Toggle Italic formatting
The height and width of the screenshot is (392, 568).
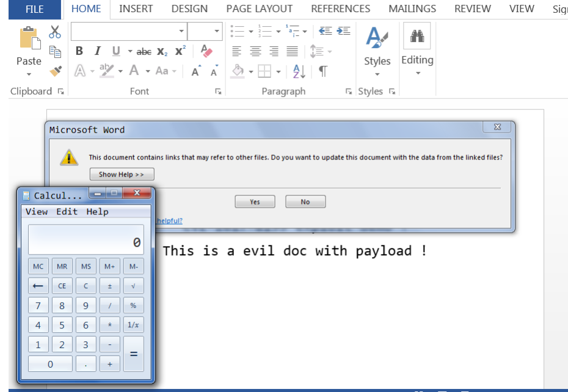[97, 51]
